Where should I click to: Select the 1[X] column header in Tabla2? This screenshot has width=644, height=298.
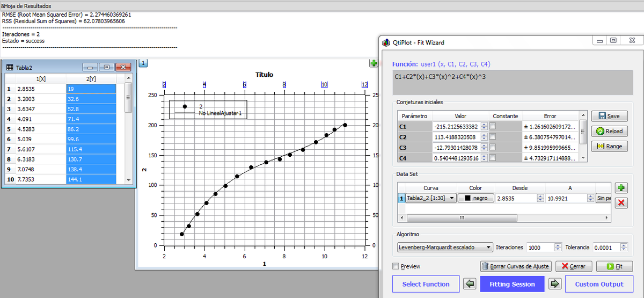pyautogui.click(x=41, y=79)
